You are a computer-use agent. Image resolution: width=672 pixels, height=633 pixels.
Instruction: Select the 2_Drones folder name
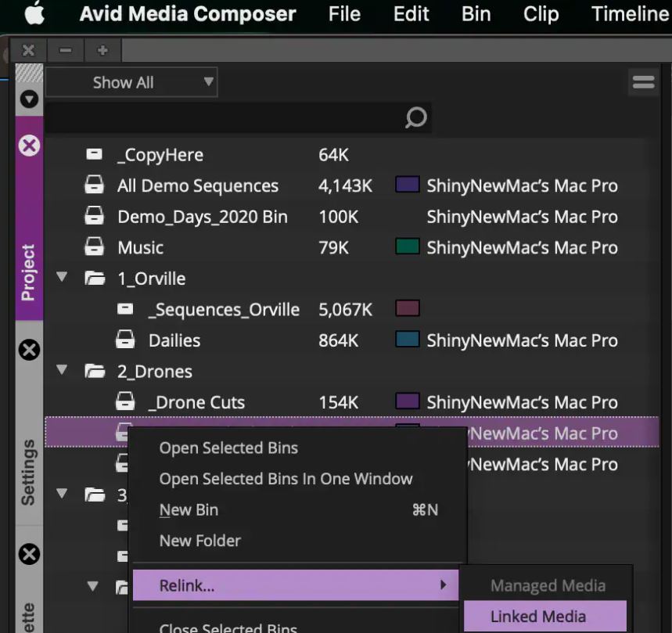click(x=155, y=372)
